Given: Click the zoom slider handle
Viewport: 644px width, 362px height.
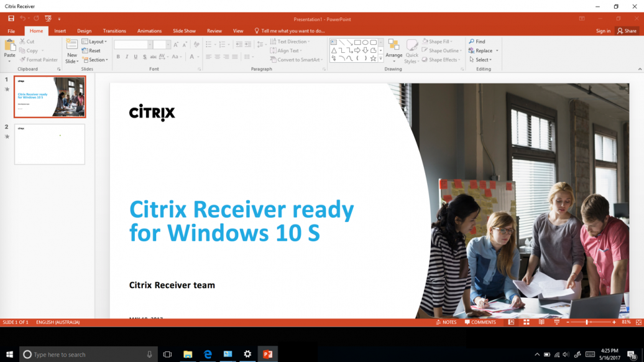Looking at the screenshot, I should click(587, 322).
